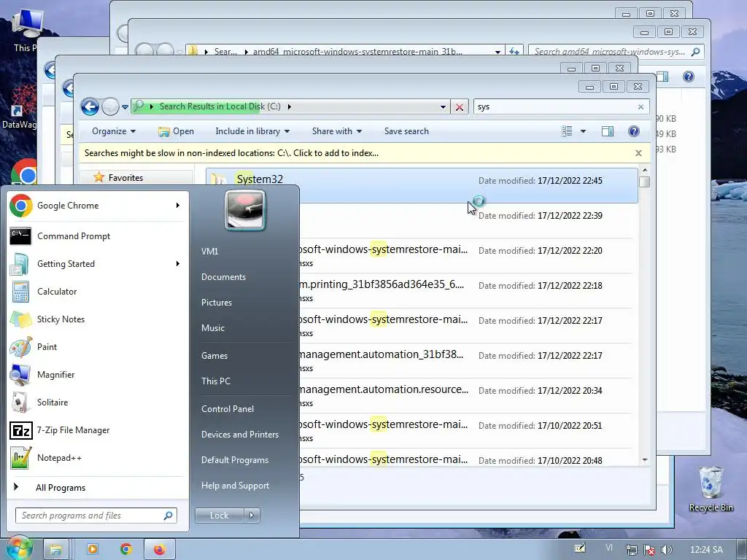Open shutdown options arrow next to Lock
This screenshot has height=560, width=747.
tap(252, 516)
